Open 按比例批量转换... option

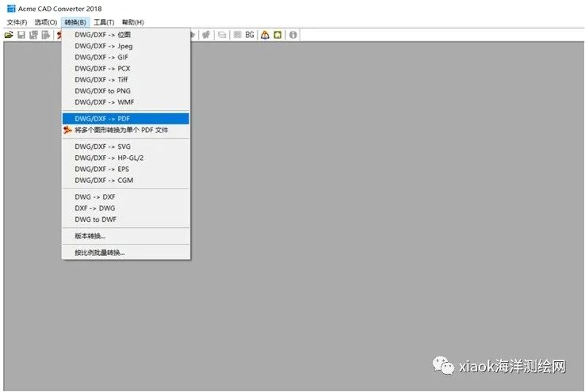click(126, 253)
